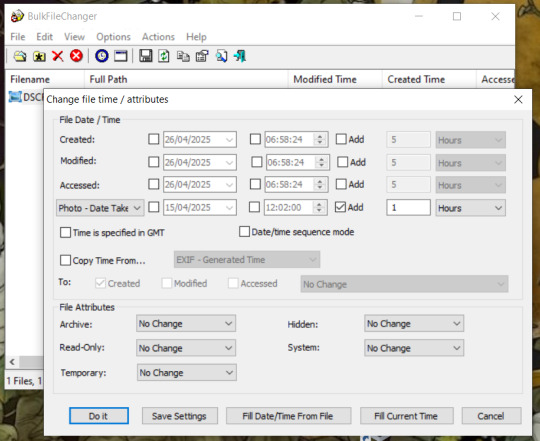
Task: Click the Save Settings button
Action: coord(179,416)
